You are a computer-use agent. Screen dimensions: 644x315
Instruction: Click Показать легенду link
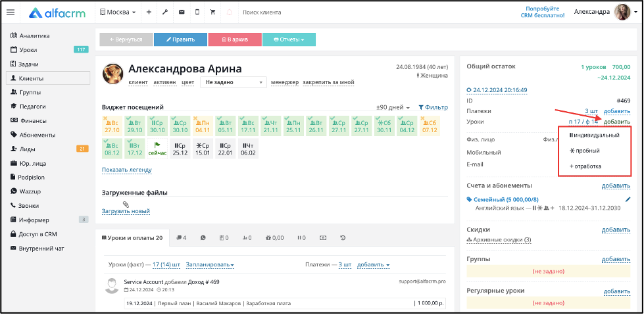(127, 170)
